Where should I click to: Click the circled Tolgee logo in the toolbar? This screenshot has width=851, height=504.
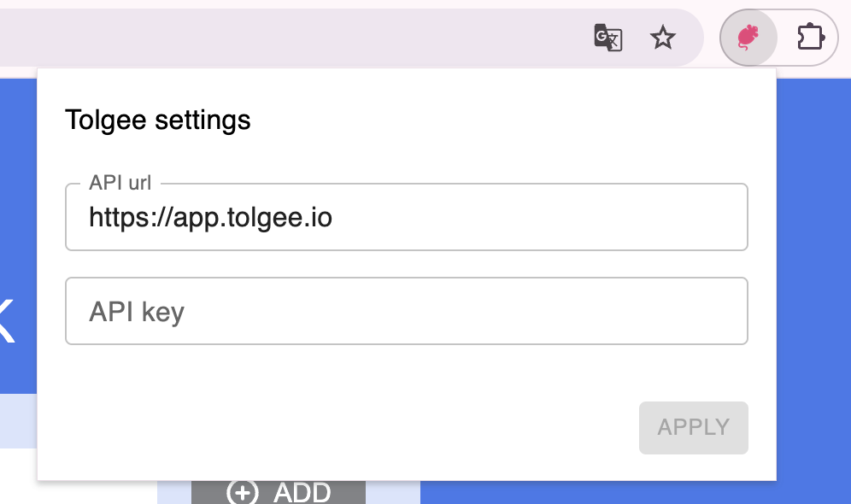tap(748, 37)
